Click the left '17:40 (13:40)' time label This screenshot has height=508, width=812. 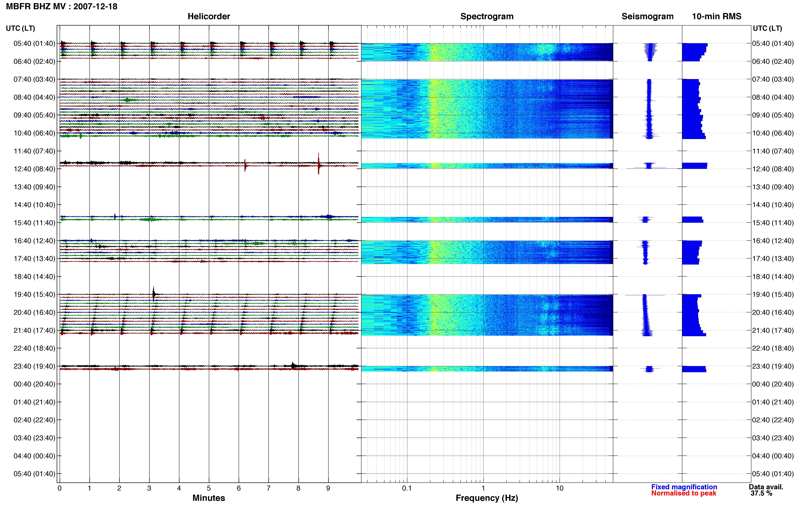click(34, 258)
